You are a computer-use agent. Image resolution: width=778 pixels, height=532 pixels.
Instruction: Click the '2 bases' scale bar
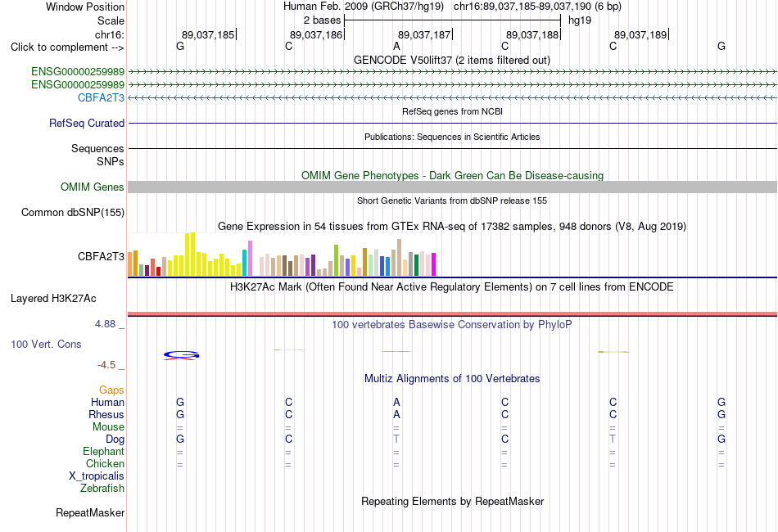tap(452, 20)
